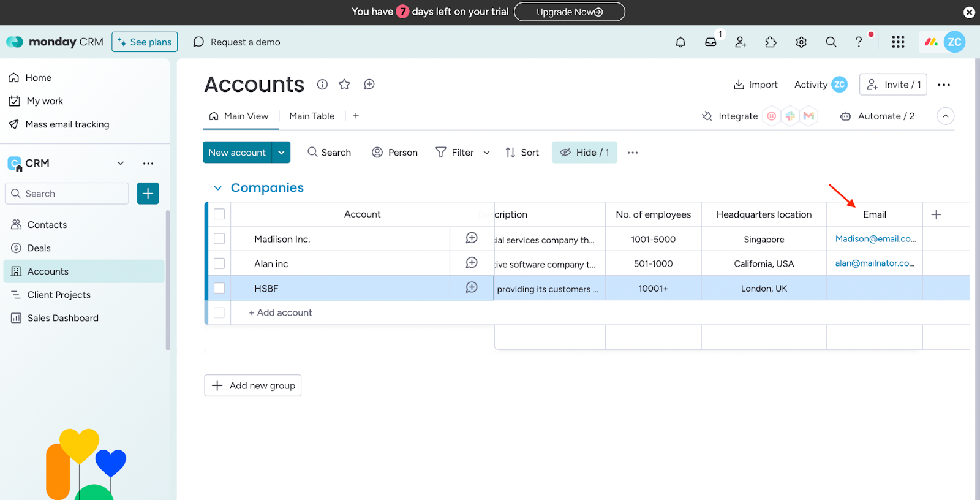Check the Alan inc row checkbox

tap(219, 263)
